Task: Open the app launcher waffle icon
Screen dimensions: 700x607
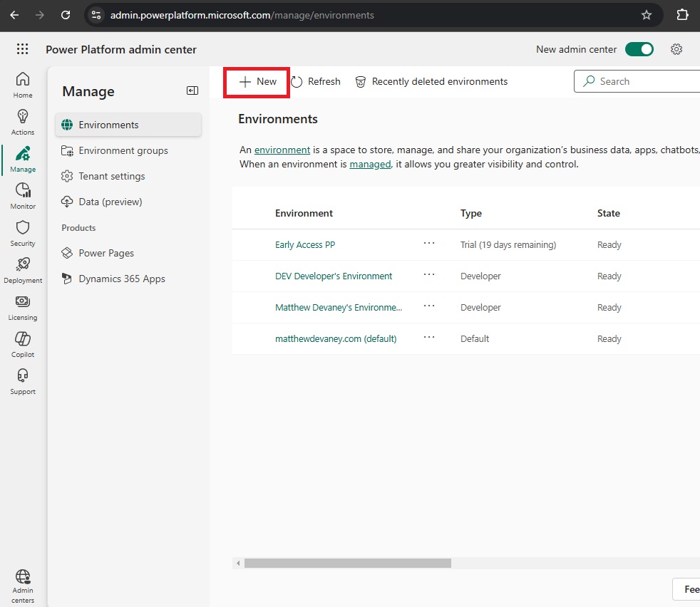Action: click(22, 49)
